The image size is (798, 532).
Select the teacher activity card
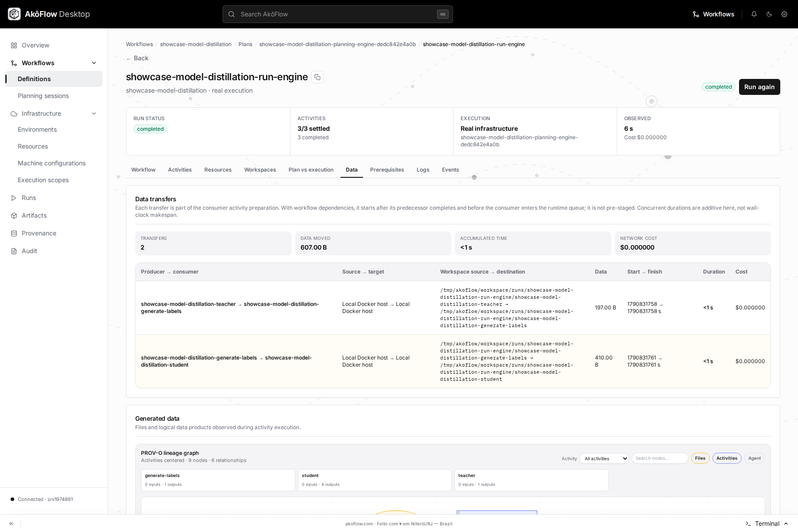[x=532, y=480]
